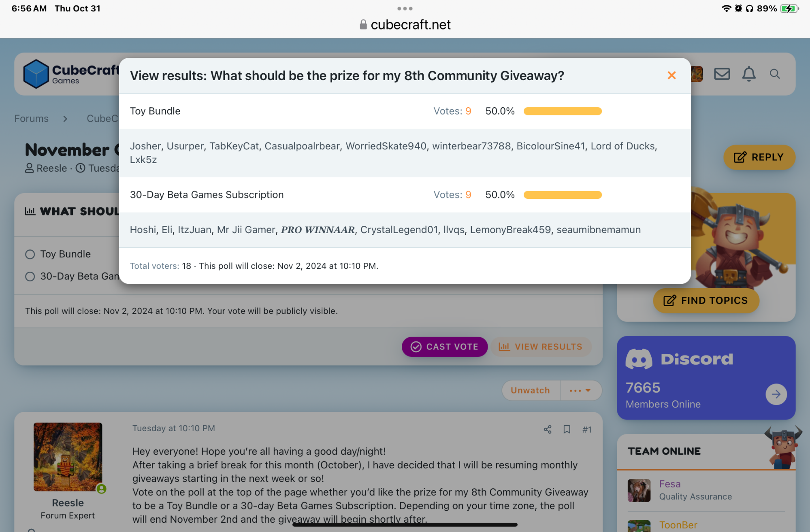Open Find Topics button
The width and height of the screenshot is (810, 532).
click(706, 300)
